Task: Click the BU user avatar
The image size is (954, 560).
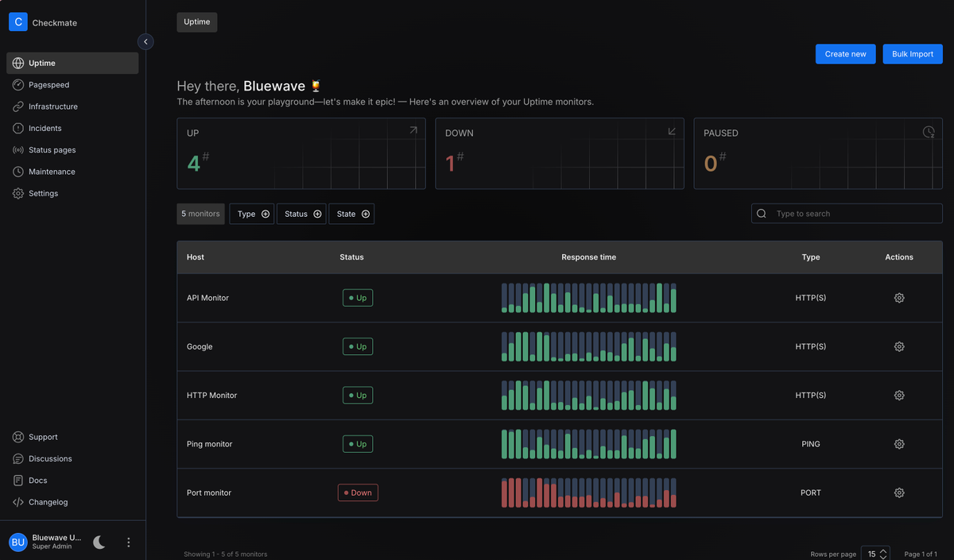Action: coord(18,543)
